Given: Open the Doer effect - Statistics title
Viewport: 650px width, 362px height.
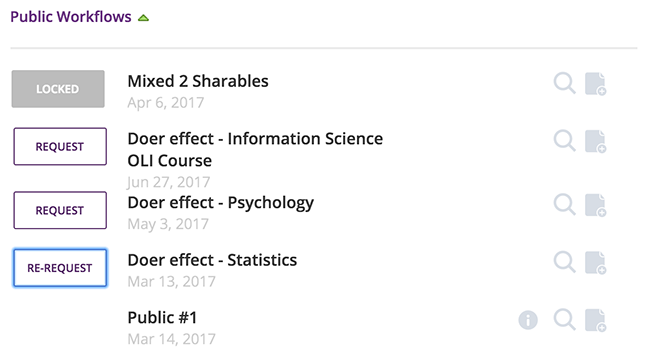Looking at the screenshot, I should 212,260.
